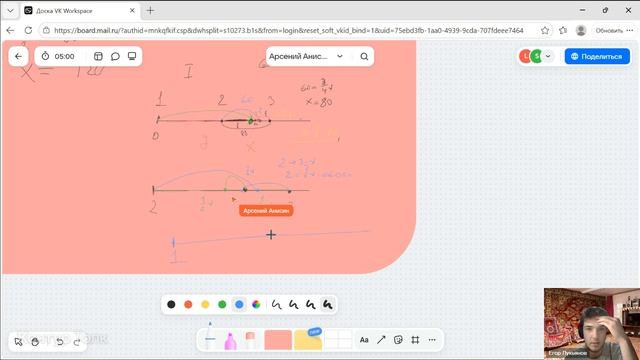Viewport: 640px width, 360px height.
Task: Open browser profile avatar
Action: [x=581, y=30]
